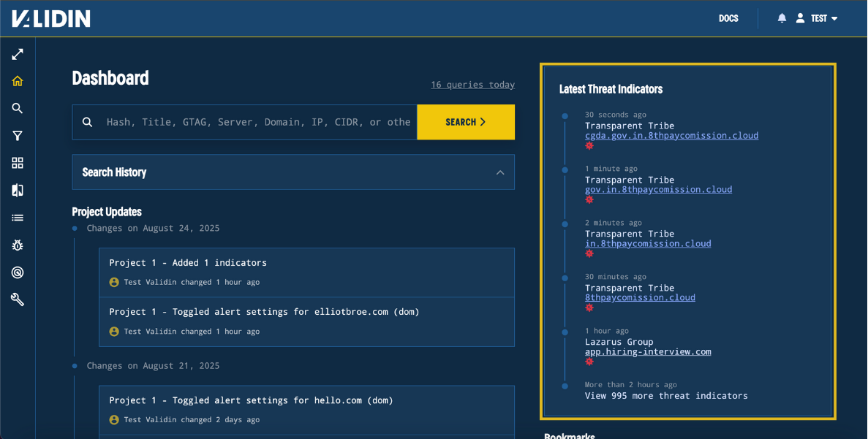Screen dimensions: 868x439
Task: Open Toggled alert settings for hello.com entry
Action: tap(306, 411)
